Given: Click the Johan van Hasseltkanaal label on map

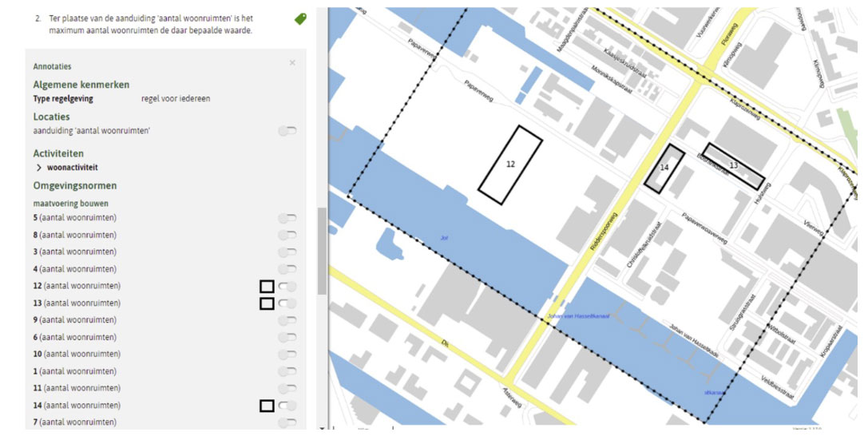Looking at the screenshot, I should point(578,316).
